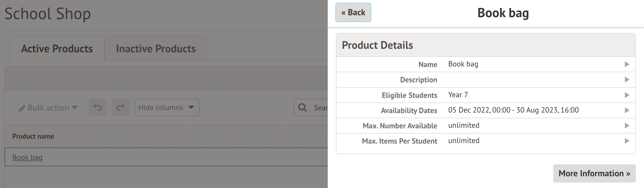Select the Year 7 eligible students value
This screenshot has width=644, height=188.
click(458, 95)
